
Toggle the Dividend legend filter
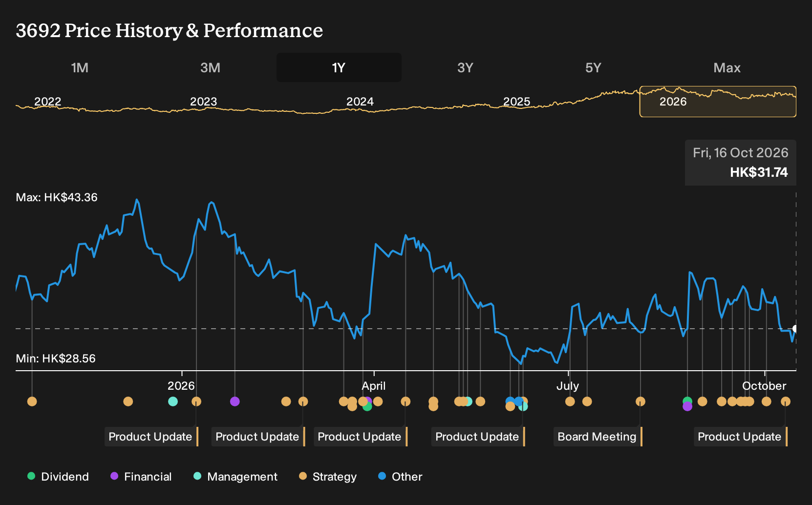(58, 477)
